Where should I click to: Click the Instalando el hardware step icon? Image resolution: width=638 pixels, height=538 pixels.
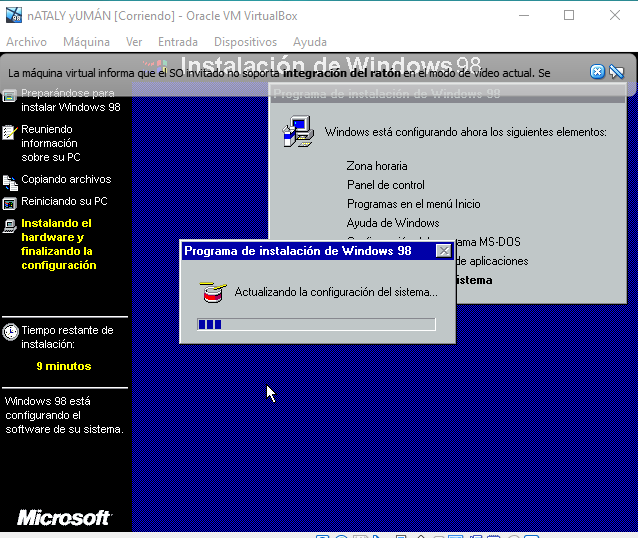pyautogui.click(x=10, y=225)
